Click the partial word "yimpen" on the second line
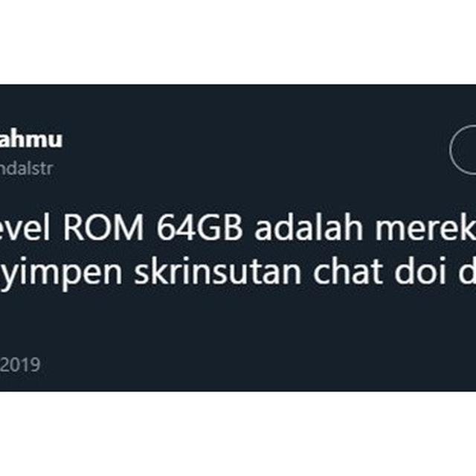Image resolution: width=476 pixels, height=476 pixels. (x=61, y=273)
